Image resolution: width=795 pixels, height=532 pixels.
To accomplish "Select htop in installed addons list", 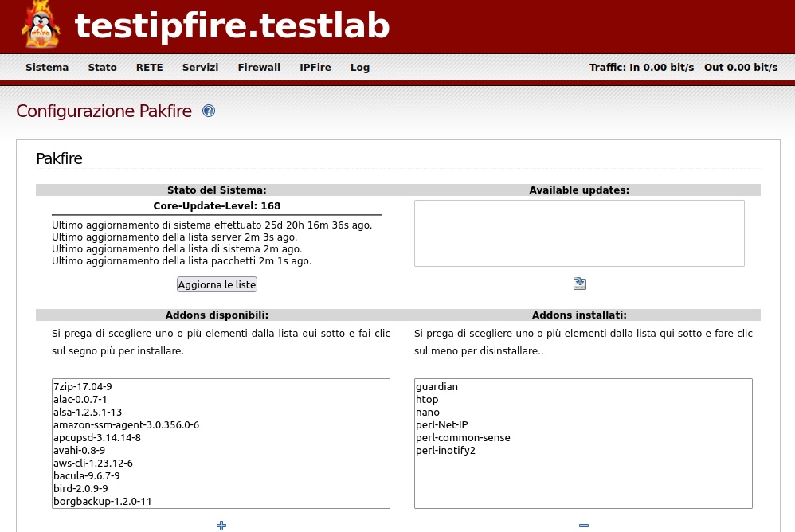I will (583, 399).
